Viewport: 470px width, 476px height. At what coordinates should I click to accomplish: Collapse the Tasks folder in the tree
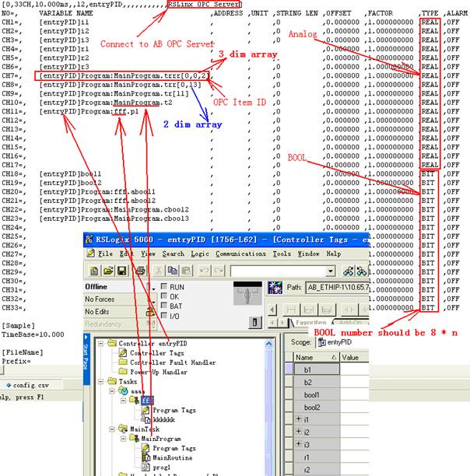coord(100,381)
